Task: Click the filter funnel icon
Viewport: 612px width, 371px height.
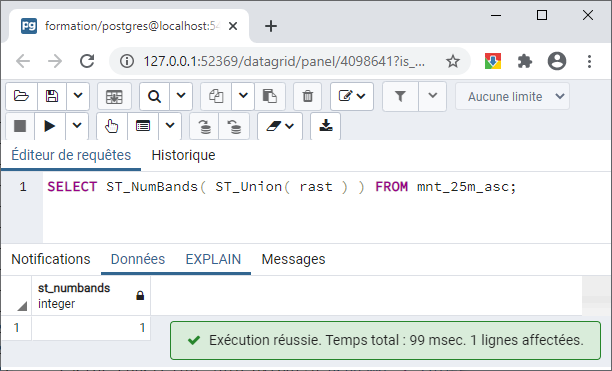Action: click(400, 96)
